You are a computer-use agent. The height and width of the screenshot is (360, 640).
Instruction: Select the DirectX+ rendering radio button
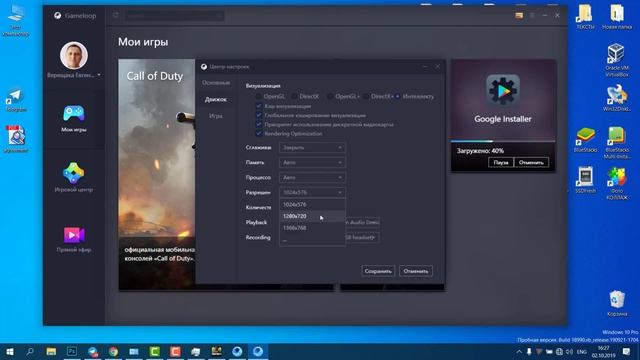[366, 96]
